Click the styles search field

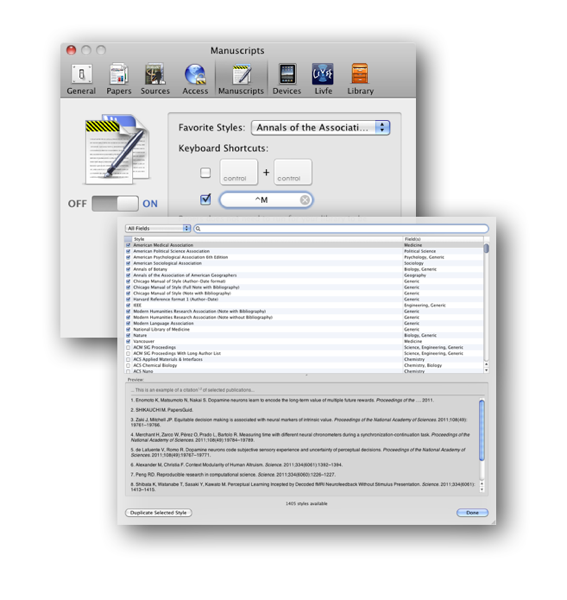[x=341, y=229]
